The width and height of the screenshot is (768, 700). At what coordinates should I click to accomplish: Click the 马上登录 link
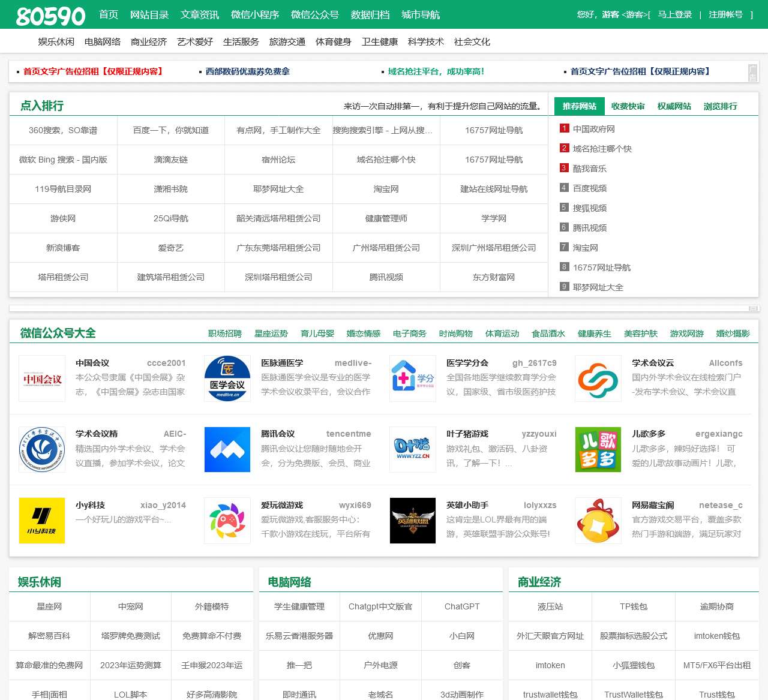click(x=675, y=14)
